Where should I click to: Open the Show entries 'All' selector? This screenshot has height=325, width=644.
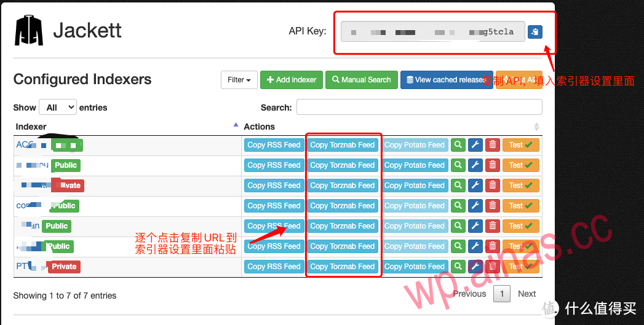58,108
